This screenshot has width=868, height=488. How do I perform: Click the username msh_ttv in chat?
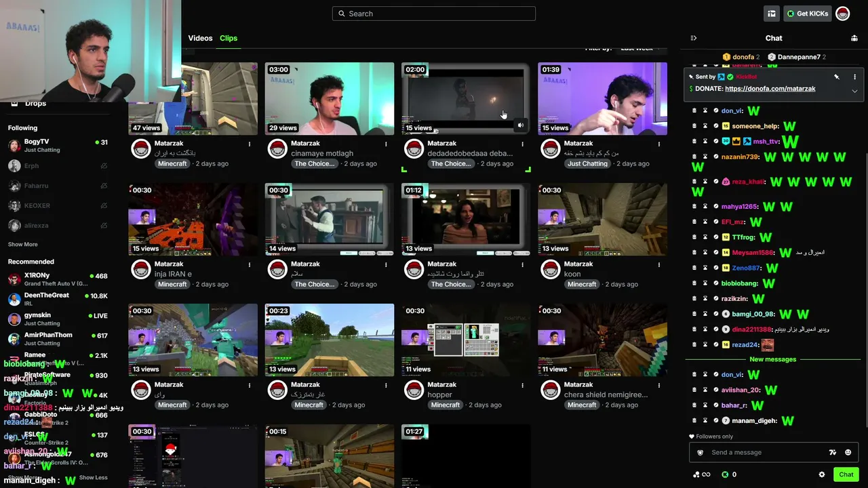[766, 142]
